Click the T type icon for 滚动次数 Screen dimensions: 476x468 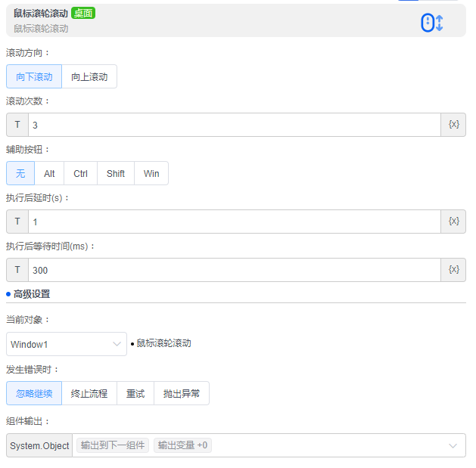point(17,125)
